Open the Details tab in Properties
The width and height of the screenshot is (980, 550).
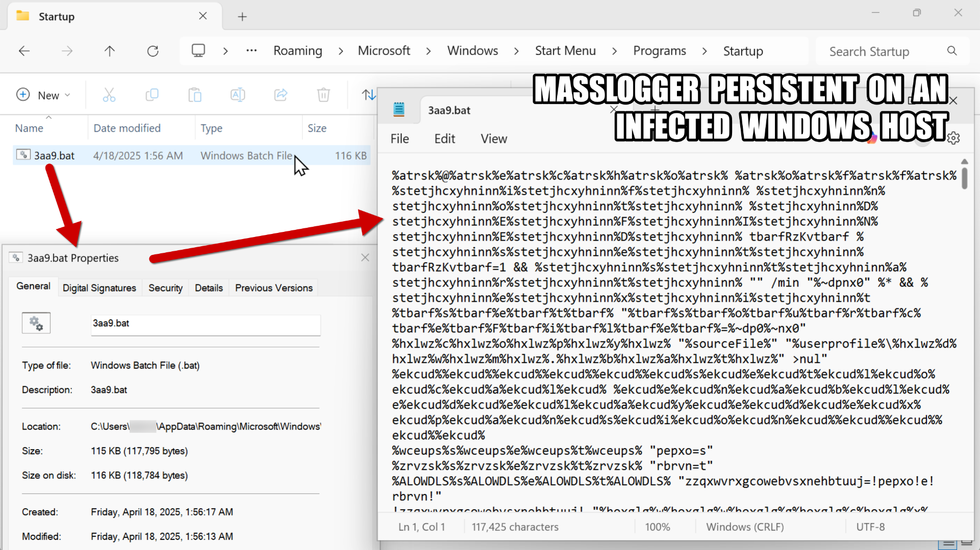209,288
